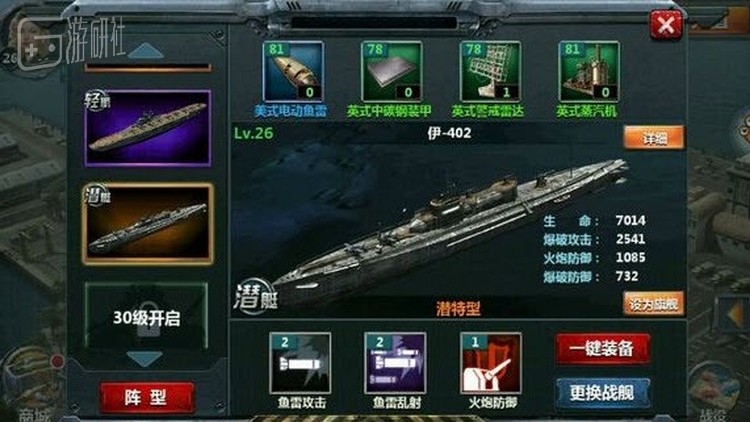
Task: Open the 英式中碳钢装甲 armor equipment slot
Action: [x=392, y=71]
